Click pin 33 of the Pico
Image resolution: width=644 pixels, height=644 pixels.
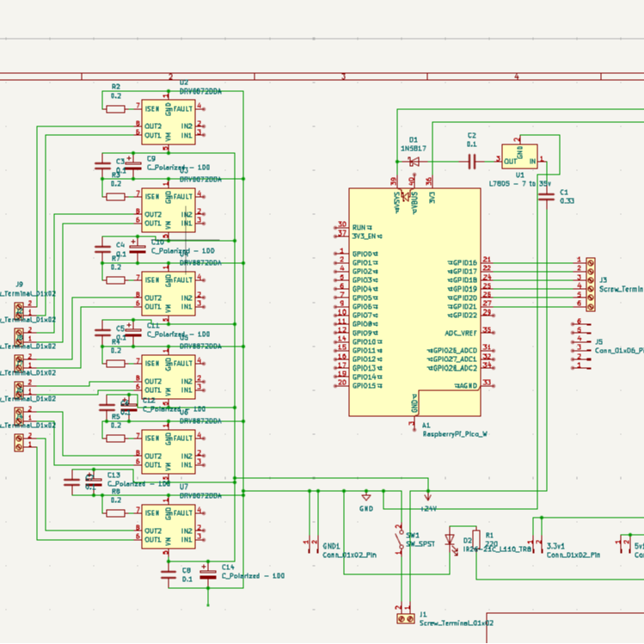487,383
